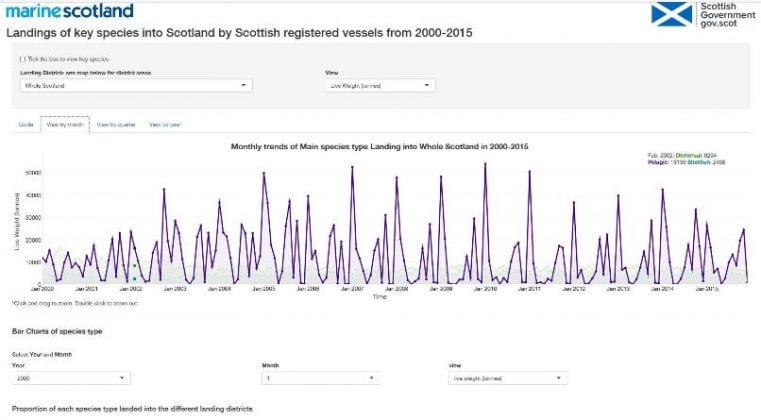Click the Jan 2005 peak on the line chart
This screenshot has height=420, width=761.
(264, 173)
